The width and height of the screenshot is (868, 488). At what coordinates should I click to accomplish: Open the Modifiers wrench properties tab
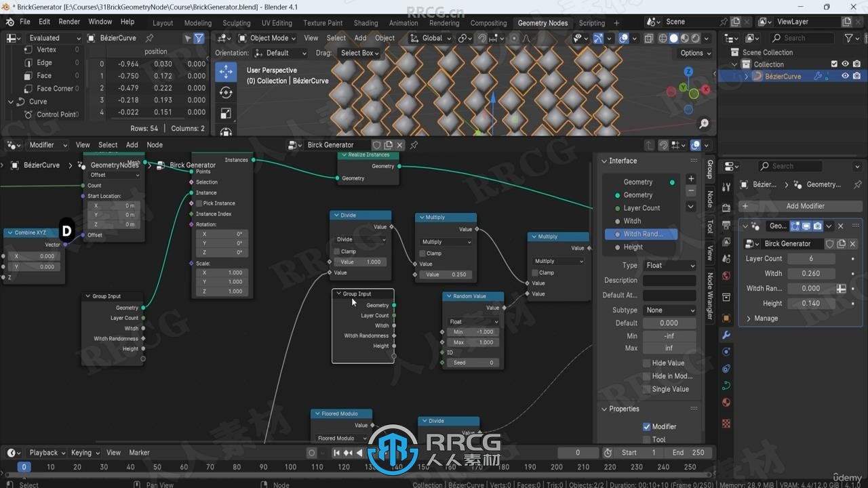tap(726, 335)
